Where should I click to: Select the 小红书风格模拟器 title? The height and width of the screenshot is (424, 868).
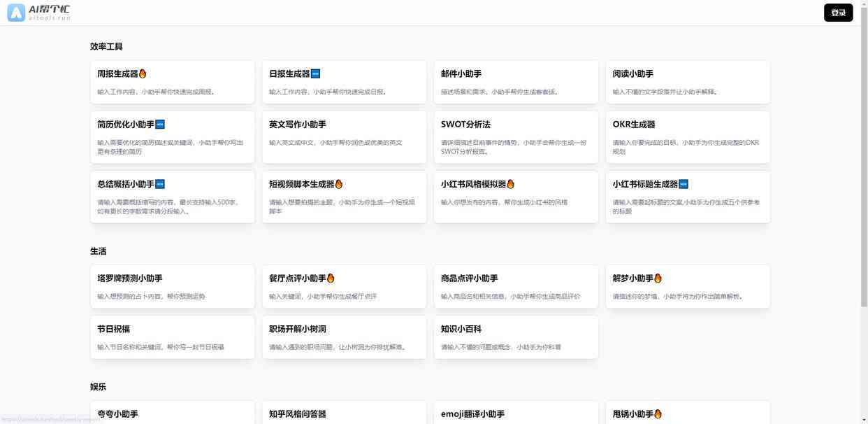click(474, 184)
